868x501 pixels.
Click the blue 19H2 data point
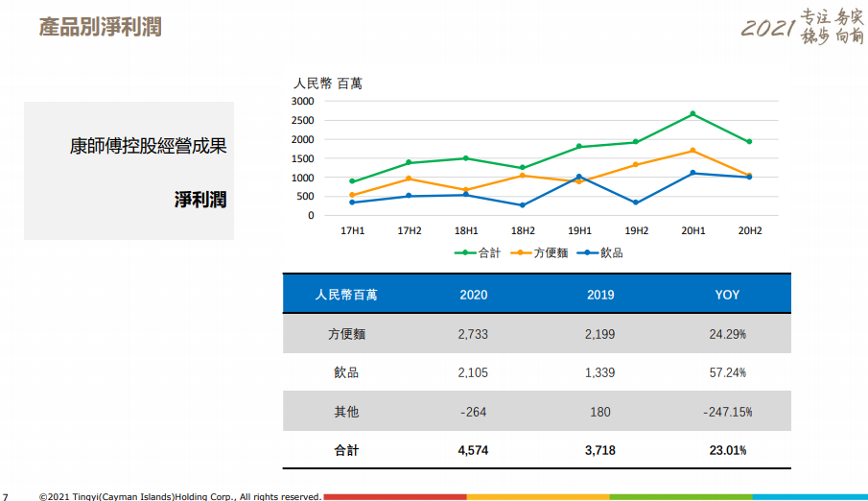[x=636, y=203]
